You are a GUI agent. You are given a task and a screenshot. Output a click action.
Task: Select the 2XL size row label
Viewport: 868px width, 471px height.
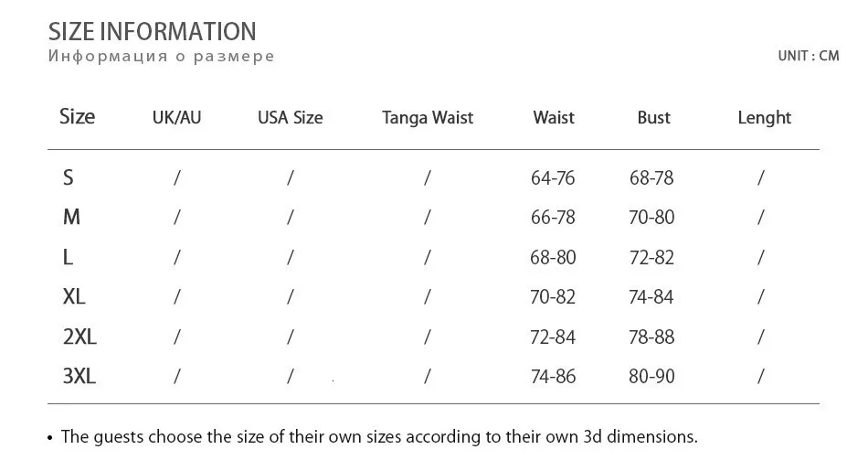[79, 337]
